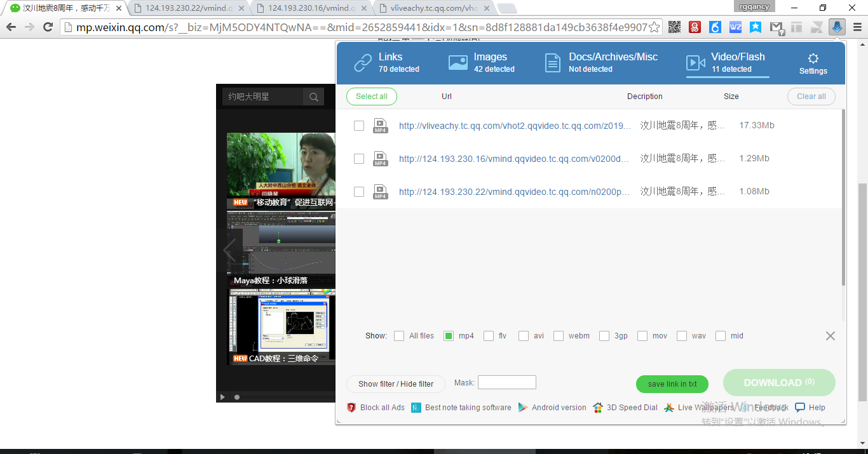The height and width of the screenshot is (454, 868).
Task: Click the browser forward arrow
Action: pos(29,27)
